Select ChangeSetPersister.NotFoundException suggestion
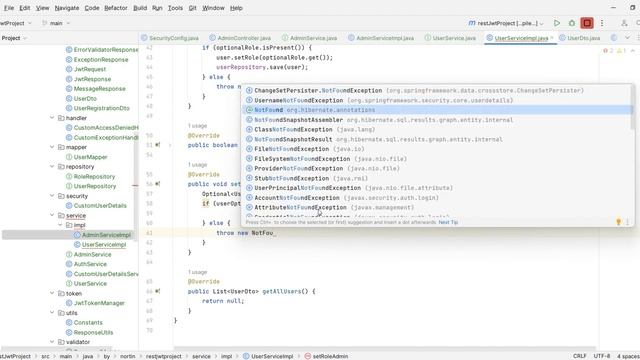The width and height of the screenshot is (640, 360). click(437, 90)
